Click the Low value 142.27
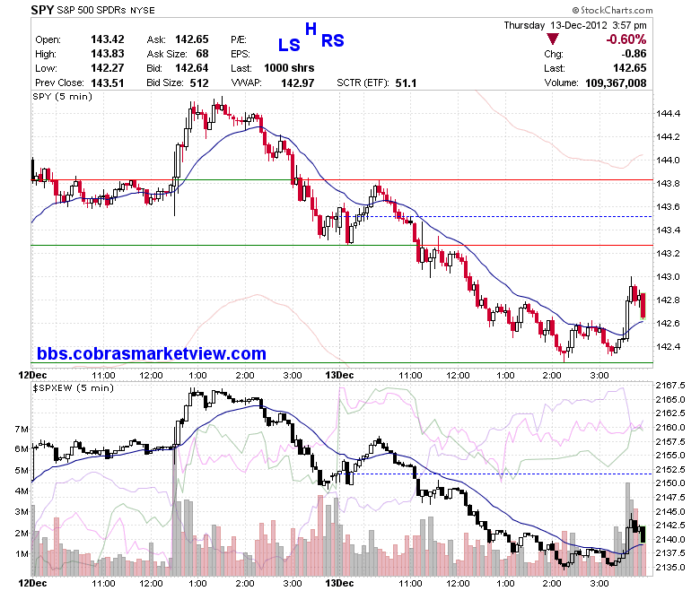This screenshot has width=700, height=591. click(x=107, y=68)
